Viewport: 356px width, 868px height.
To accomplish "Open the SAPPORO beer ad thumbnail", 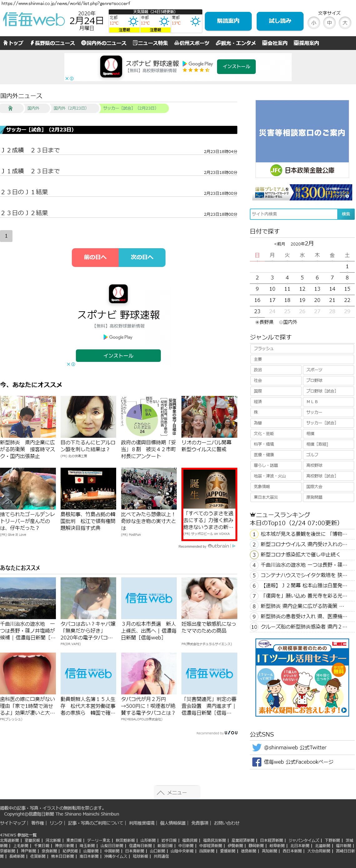I will tap(209, 489).
